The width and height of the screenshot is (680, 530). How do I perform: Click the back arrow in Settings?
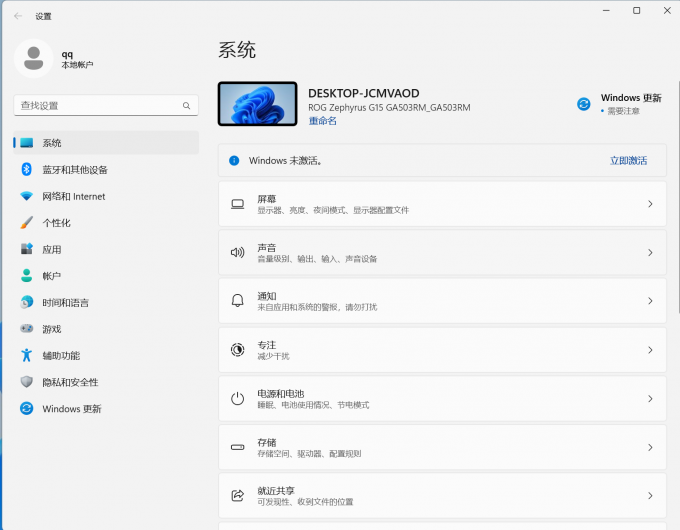coord(17,16)
